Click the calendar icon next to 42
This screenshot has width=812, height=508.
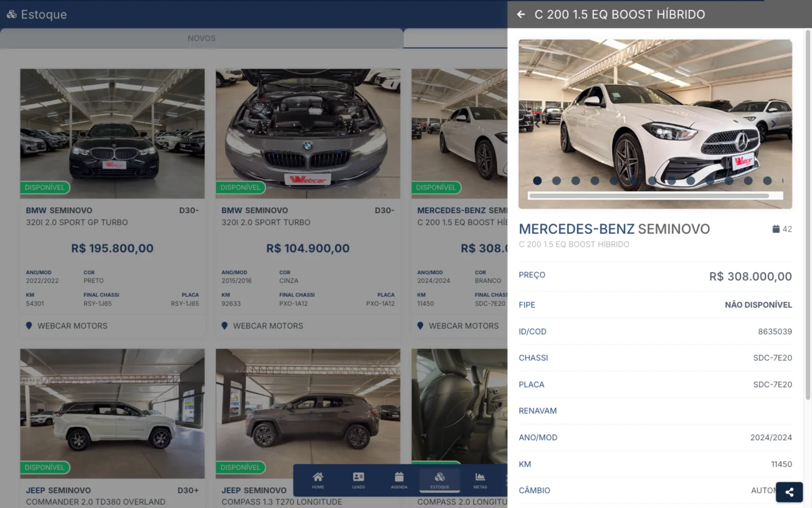point(776,229)
